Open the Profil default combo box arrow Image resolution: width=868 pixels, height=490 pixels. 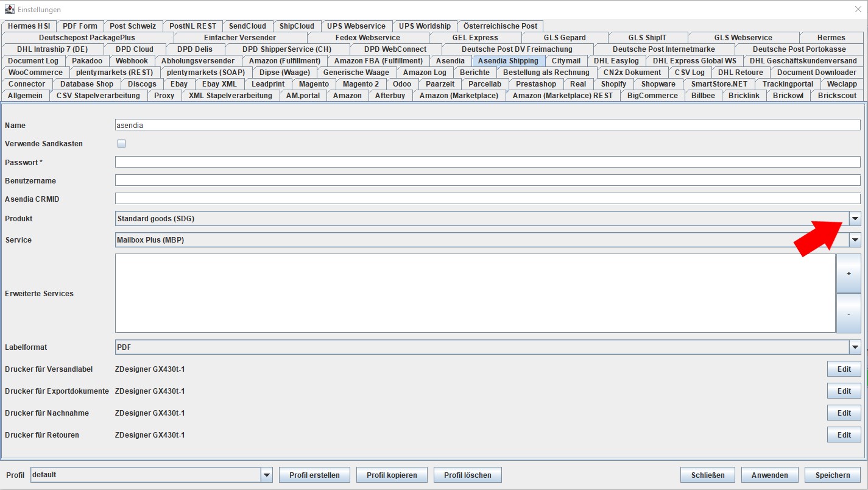click(267, 475)
